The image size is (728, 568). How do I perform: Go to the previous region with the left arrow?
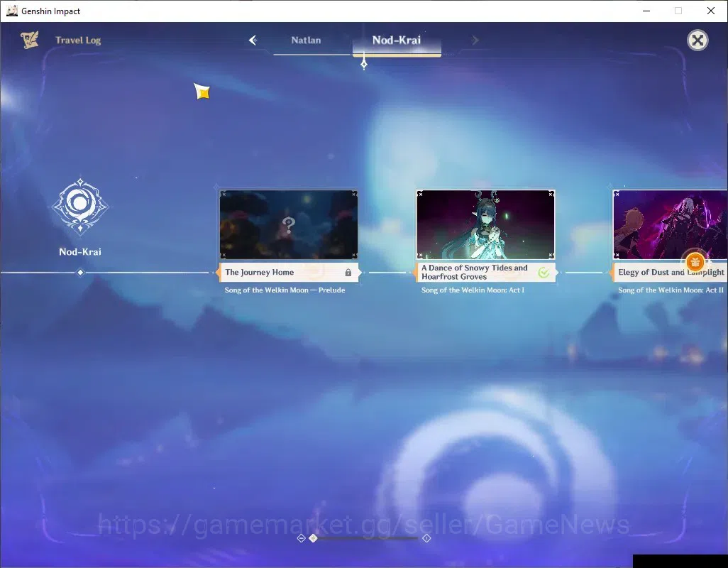click(x=253, y=40)
